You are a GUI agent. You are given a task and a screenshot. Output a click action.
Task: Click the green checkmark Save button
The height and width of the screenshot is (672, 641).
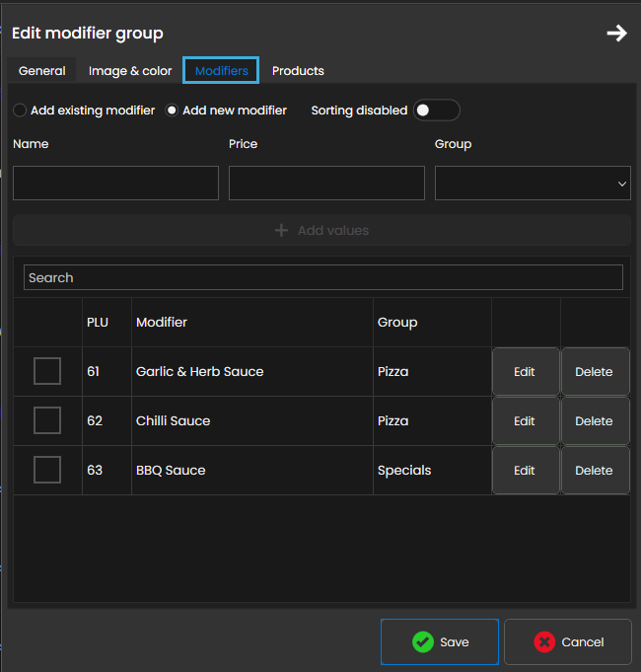tap(441, 641)
